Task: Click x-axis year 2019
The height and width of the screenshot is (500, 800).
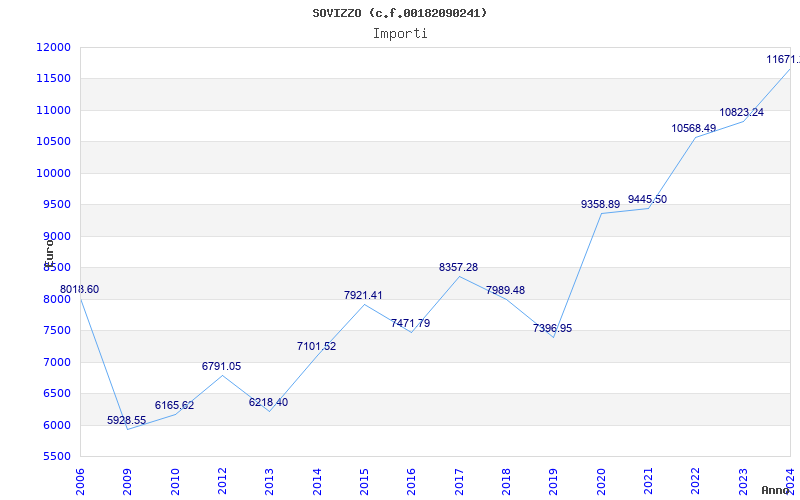Action: 554,482
